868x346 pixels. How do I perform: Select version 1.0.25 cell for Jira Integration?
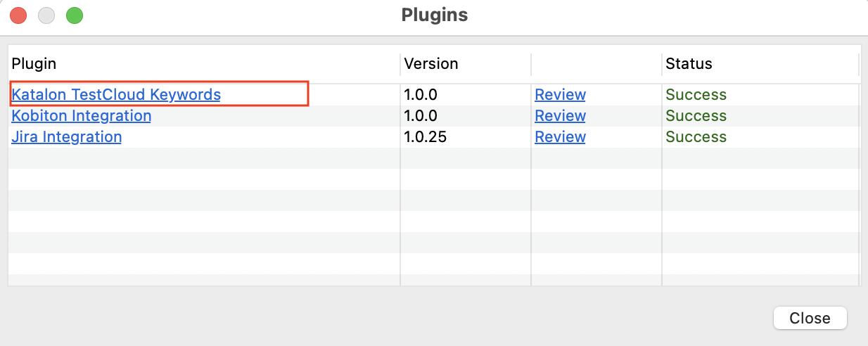425,136
